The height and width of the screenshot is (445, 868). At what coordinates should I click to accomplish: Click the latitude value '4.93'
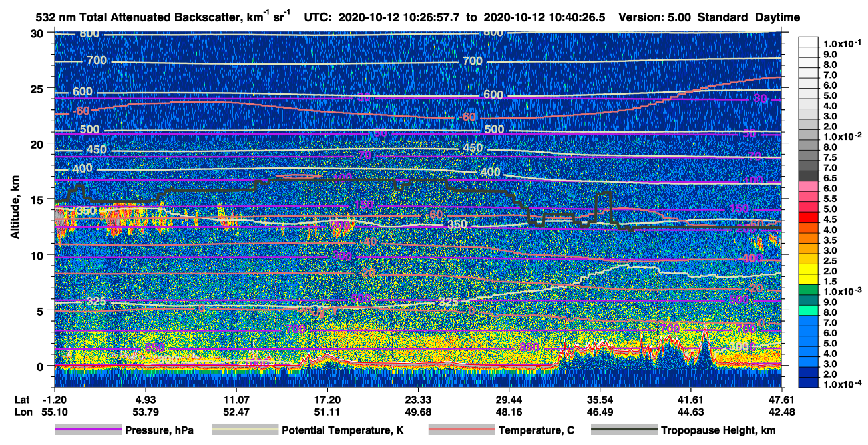click(146, 399)
